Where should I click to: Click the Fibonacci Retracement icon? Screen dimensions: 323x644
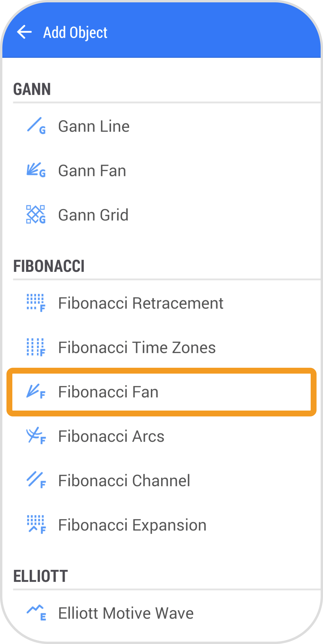tap(36, 303)
